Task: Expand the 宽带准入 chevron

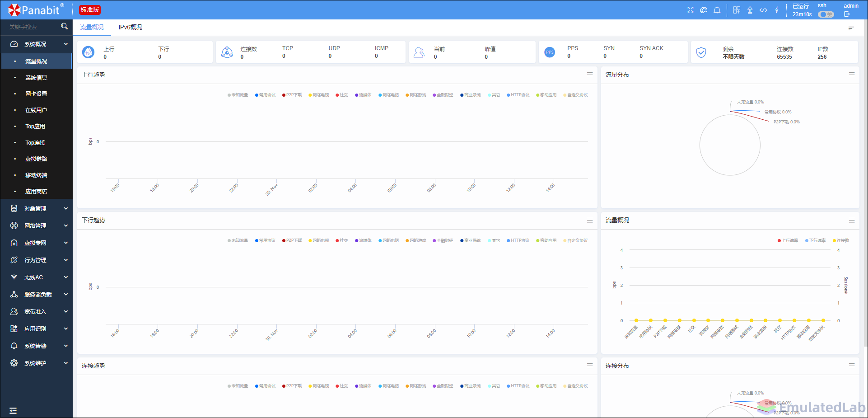Action: coord(66,311)
